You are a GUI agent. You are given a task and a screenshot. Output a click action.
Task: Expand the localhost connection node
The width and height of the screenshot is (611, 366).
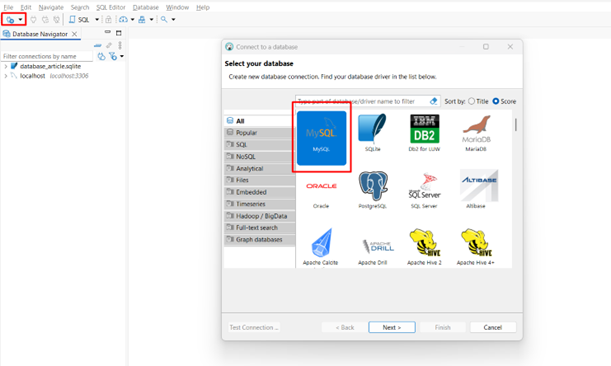pyautogui.click(x=5, y=76)
